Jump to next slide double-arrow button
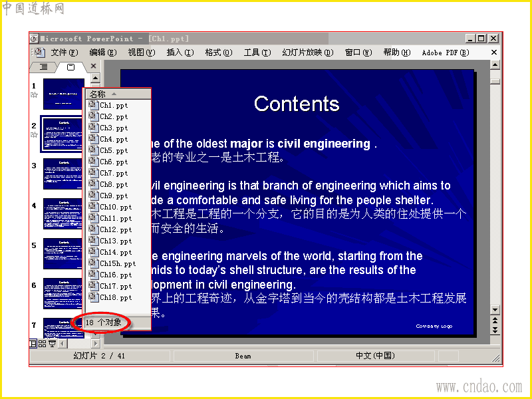The width and height of the screenshot is (532, 399). click(x=495, y=330)
